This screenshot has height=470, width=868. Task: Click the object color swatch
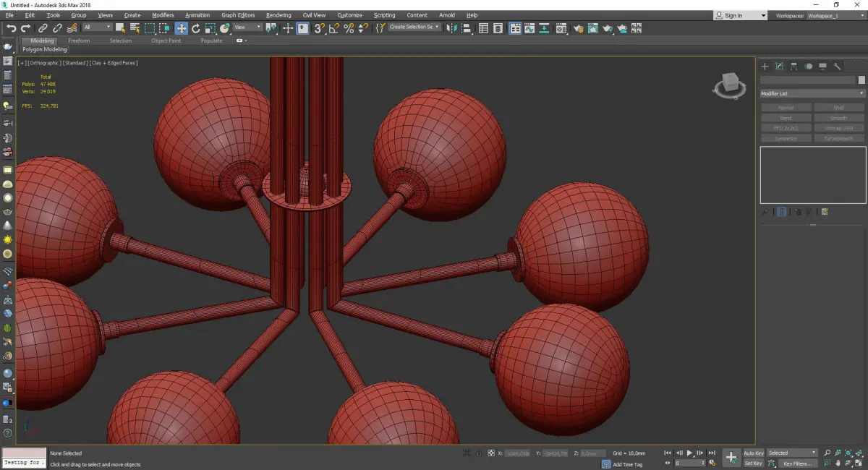(861, 80)
